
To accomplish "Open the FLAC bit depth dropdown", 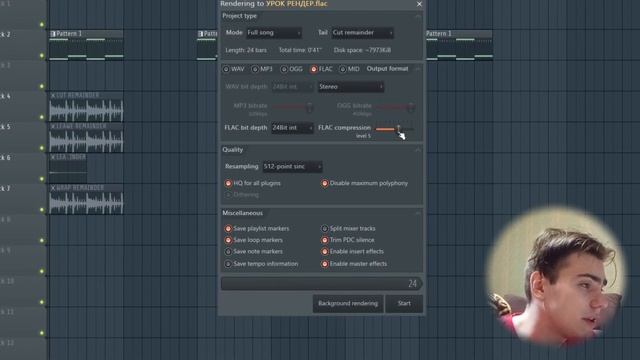I will coord(292,128).
